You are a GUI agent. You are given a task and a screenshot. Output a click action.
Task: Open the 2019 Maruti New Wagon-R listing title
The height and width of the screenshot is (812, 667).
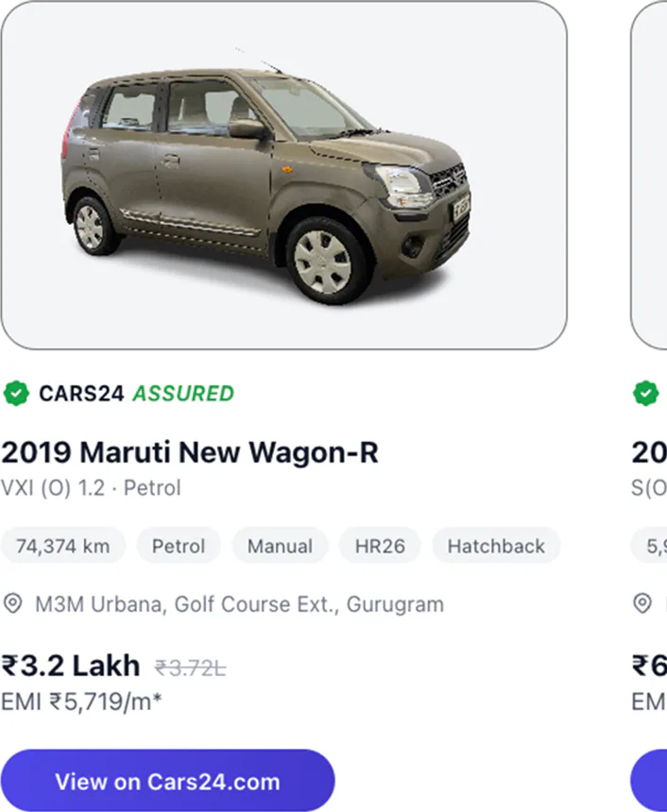click(189, 452)
